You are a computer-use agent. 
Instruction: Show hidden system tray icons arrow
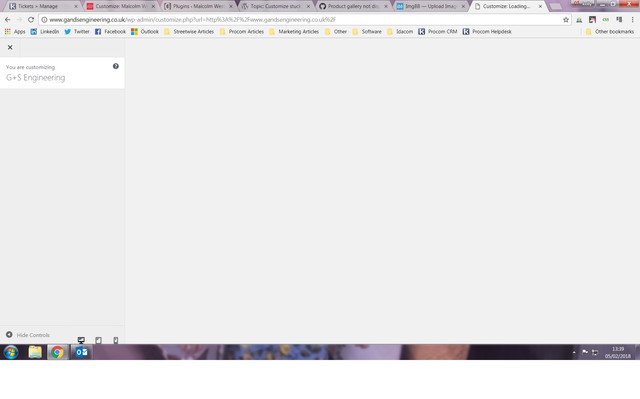click(x=574, y=352)
